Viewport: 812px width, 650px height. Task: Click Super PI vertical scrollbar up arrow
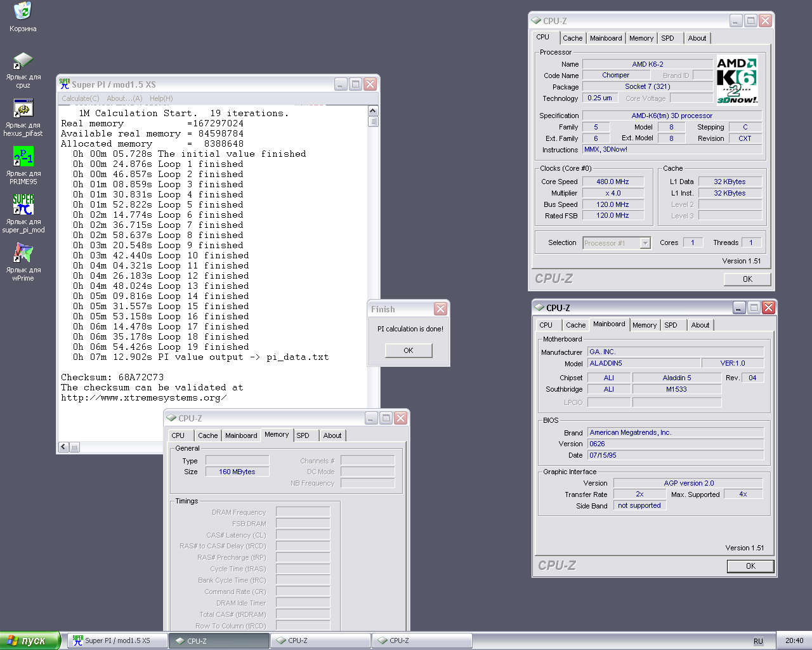pyautogui.click(x=373, y=111)
